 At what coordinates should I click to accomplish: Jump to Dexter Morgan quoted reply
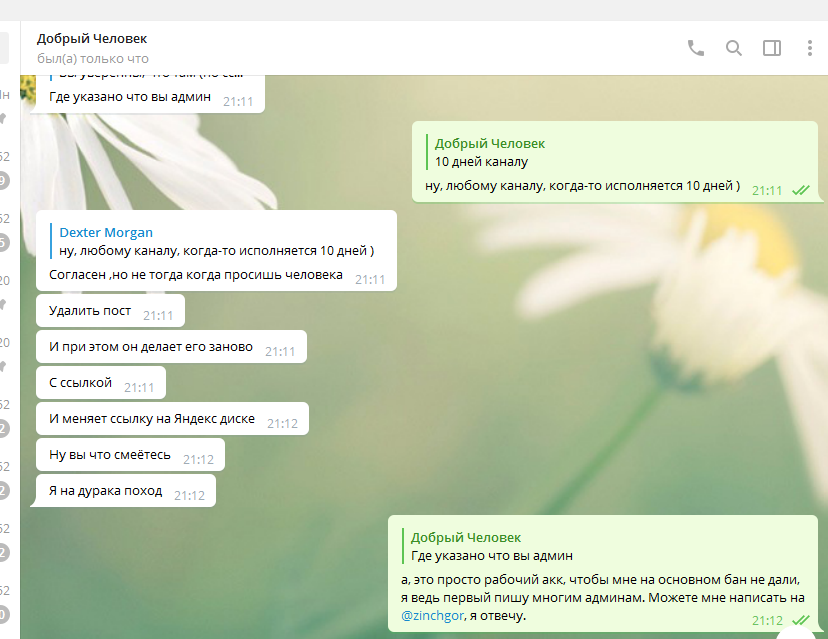pyautogui.click(x=211, y=241)
